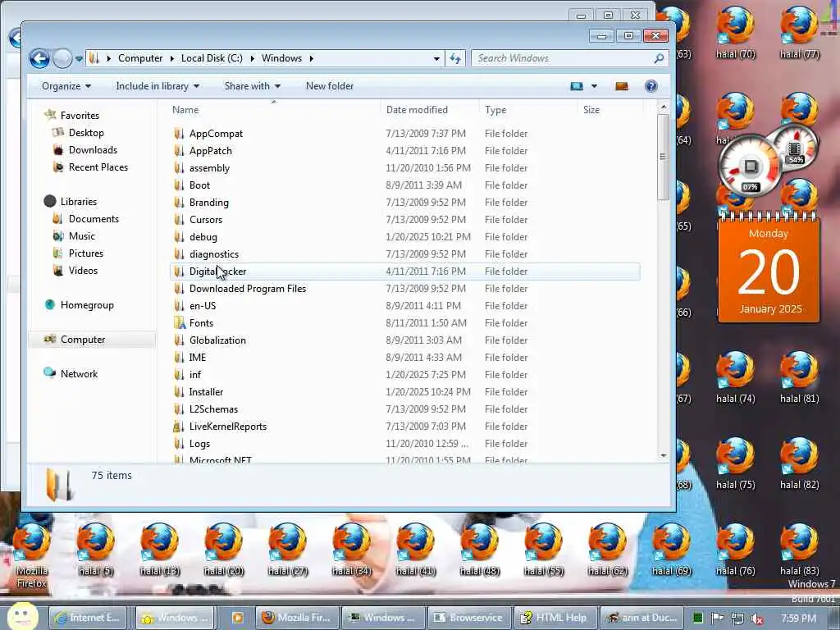Open the halal (83) desktop shortcut
The height and width of the screenshot is (630, 840).
click(x=799, y=549)
